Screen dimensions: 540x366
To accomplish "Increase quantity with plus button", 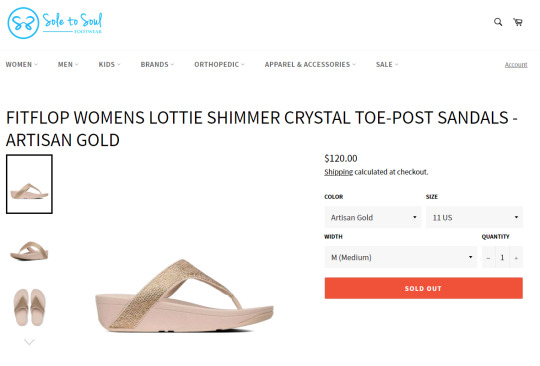I will [x=516, y=258].
